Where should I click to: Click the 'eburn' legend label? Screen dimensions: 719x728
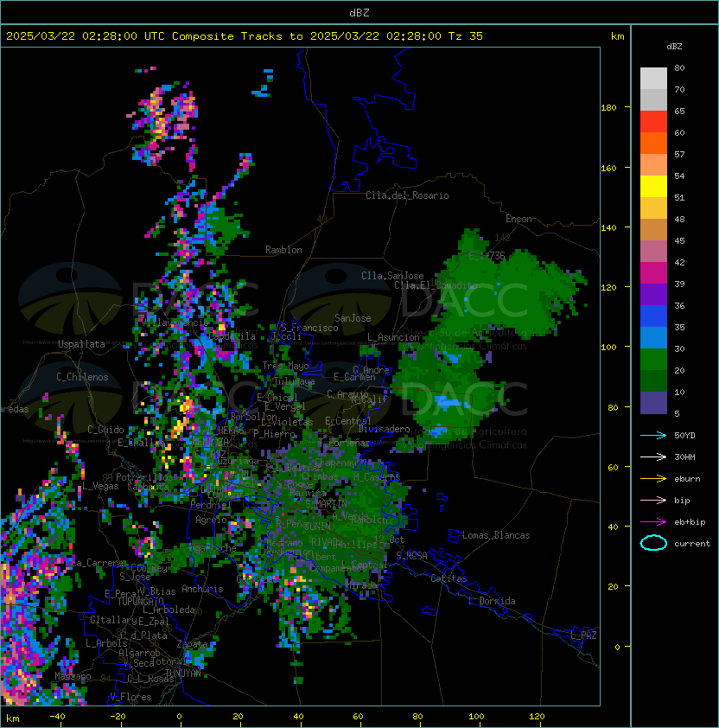(687, 479)
